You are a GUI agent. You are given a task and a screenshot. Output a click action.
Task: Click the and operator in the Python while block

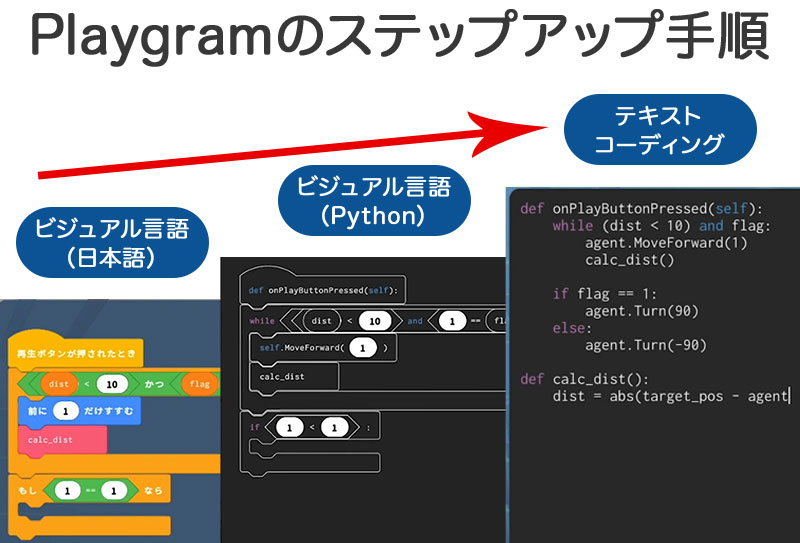415,320
